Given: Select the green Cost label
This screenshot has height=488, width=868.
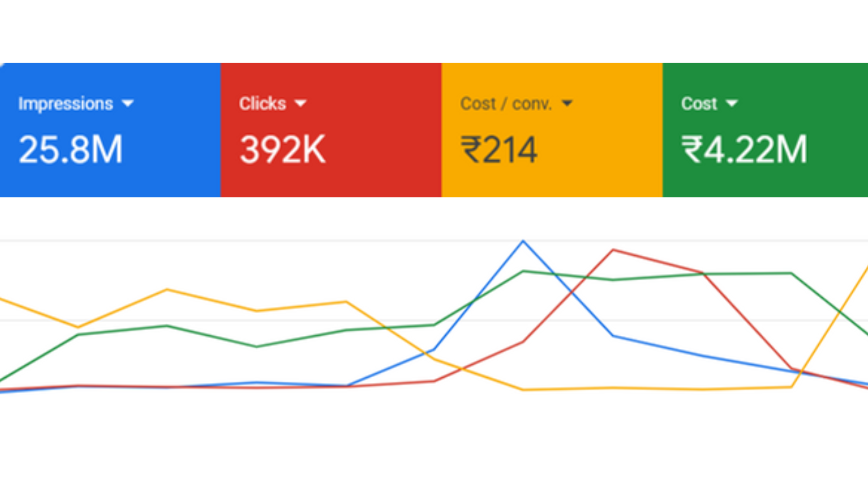Looking at the screenshot, I should (x=699, y=103).
